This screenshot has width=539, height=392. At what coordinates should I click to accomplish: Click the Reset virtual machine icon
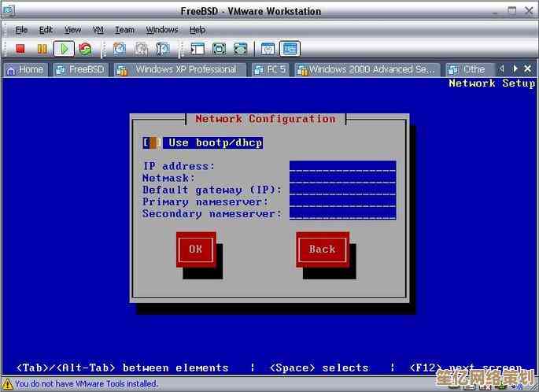(x=85, y=49)
